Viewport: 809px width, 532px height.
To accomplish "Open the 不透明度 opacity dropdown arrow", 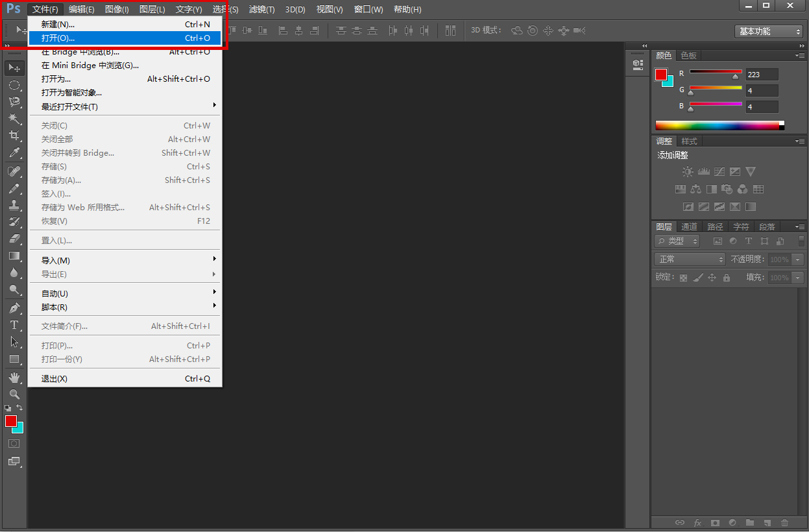I will click(x=798, y=260).
